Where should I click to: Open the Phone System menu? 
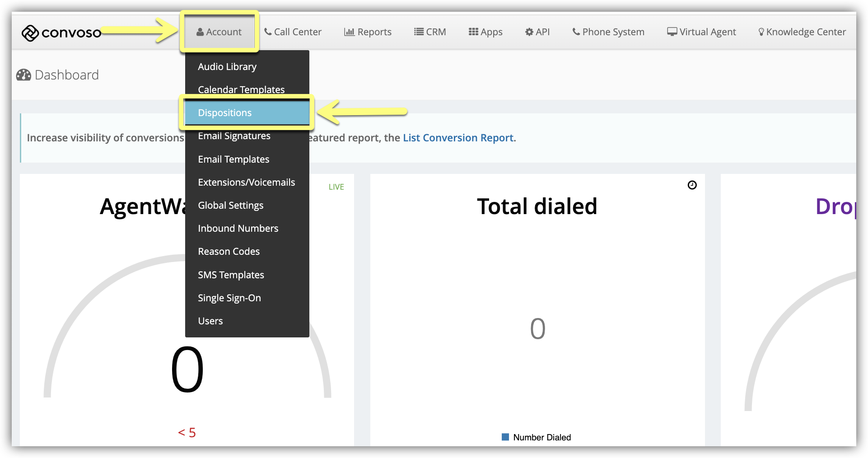[x=608, y=32]
